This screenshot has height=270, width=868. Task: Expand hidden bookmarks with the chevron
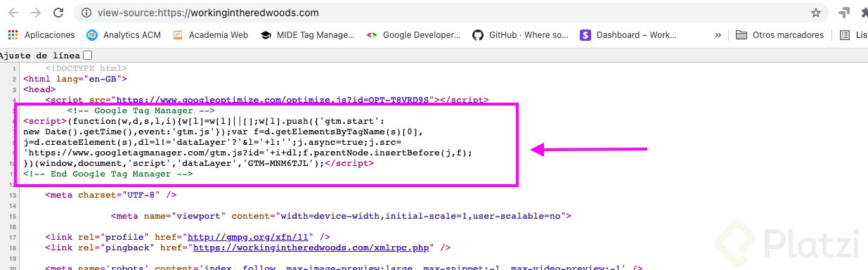718,34
